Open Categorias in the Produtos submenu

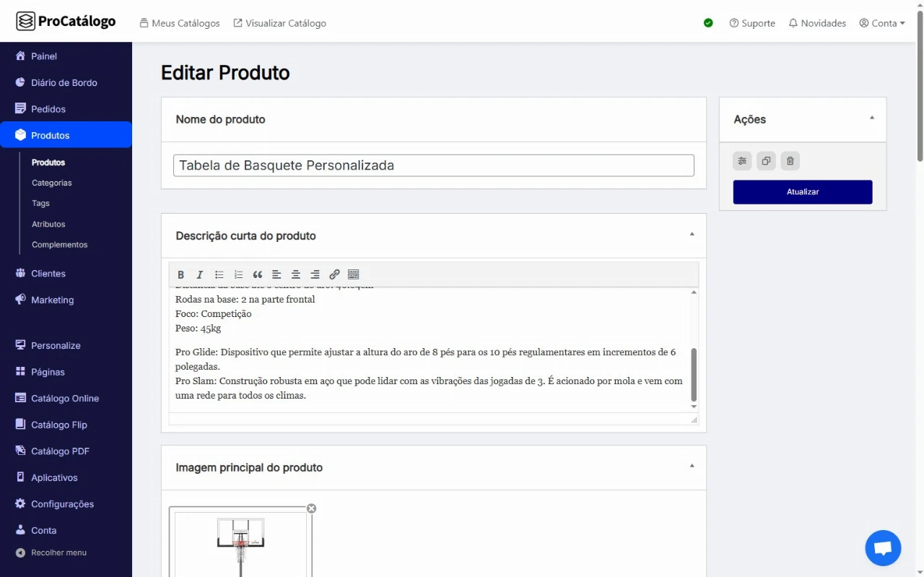tap(52, 183)
